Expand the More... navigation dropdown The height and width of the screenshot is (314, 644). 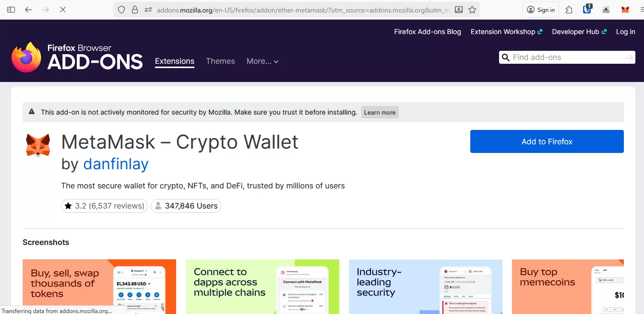point(262,61)
